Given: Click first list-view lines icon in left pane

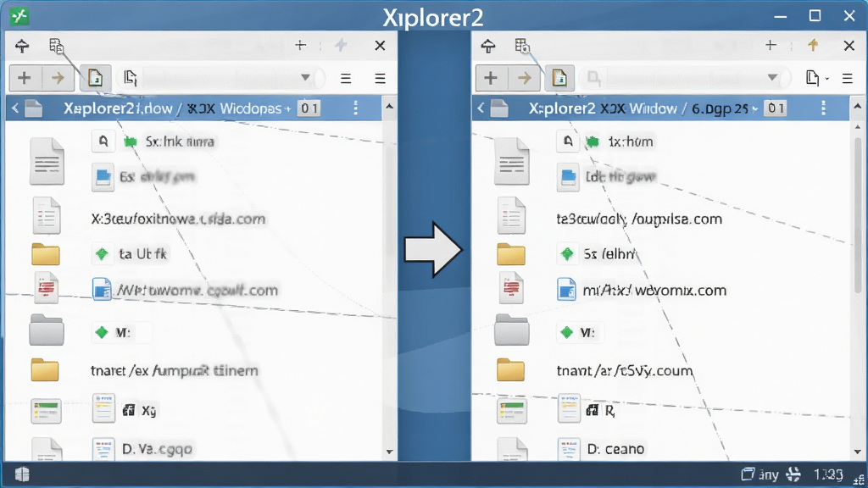Looking at the screenshot, I should point(346,79).
